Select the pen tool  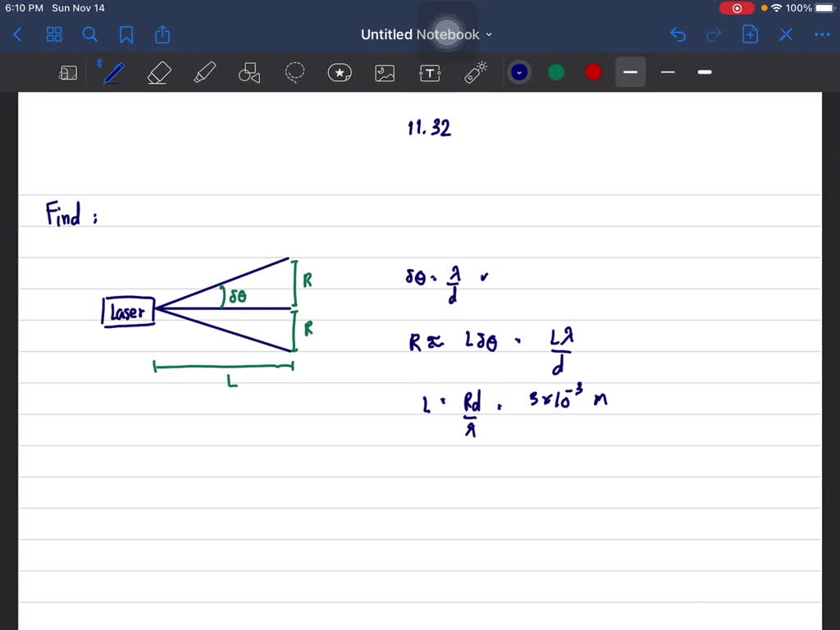tap(112, 72)
